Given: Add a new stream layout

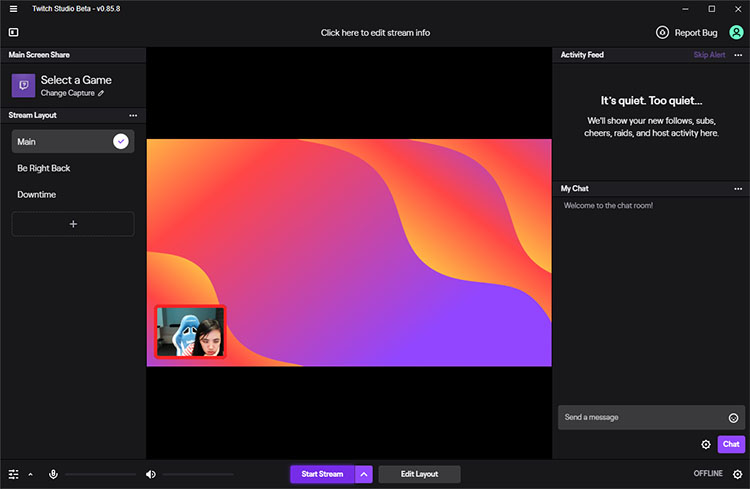Looking at the screenshot, I should (73, 224).
